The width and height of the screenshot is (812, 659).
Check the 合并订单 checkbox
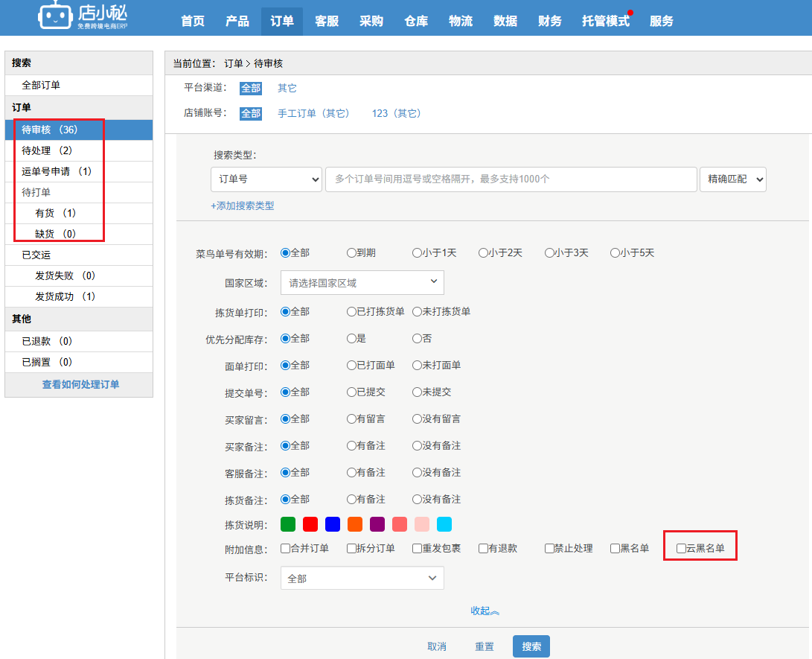285,548
